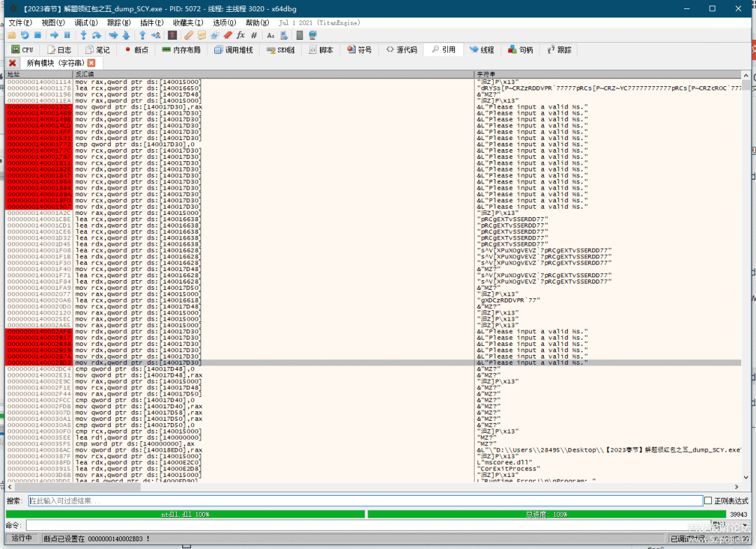Switch to the 符号 symbols tab
The image size is (756, 549).
pyautogui.click(x=360, y=50)
